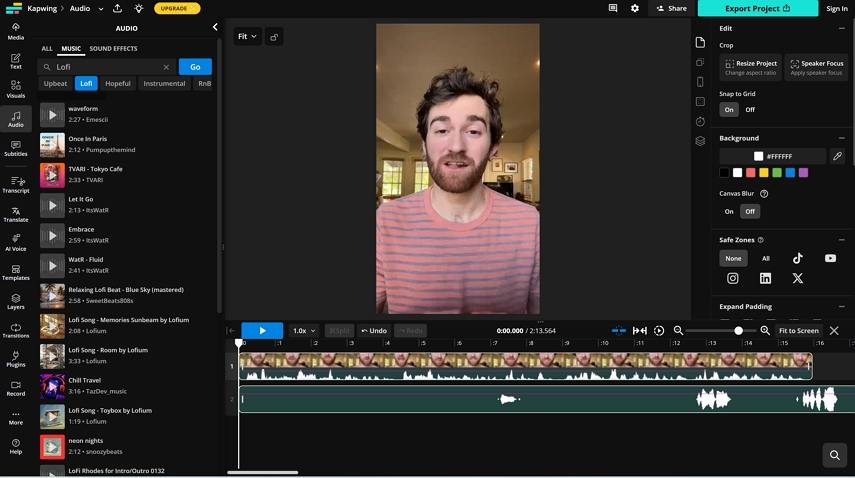Open the Fit zoom dropdown

pos(247,37)
